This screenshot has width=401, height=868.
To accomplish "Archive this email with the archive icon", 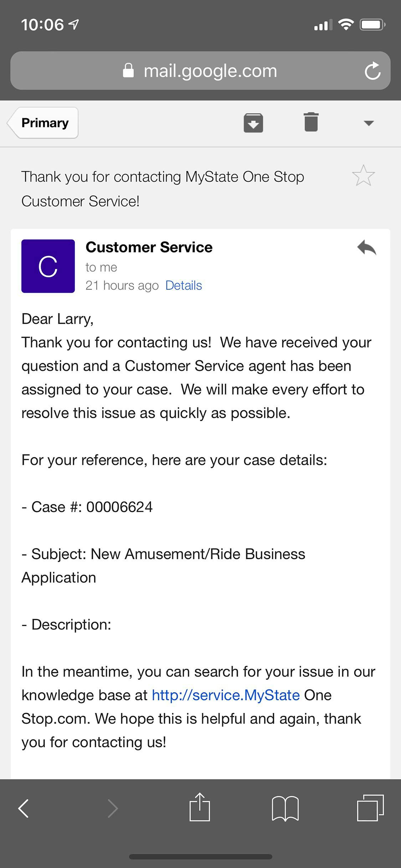I will click(253, 123).
